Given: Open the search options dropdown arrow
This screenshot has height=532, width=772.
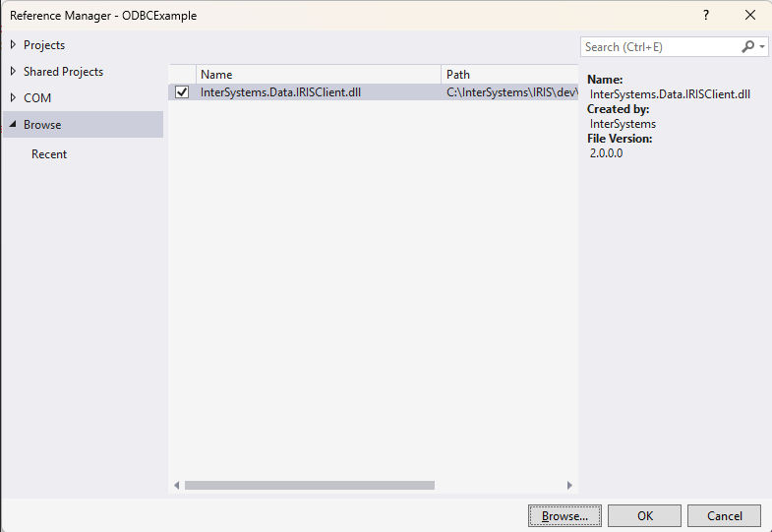Looking at the screenshot, I should (x=761, y=47).
